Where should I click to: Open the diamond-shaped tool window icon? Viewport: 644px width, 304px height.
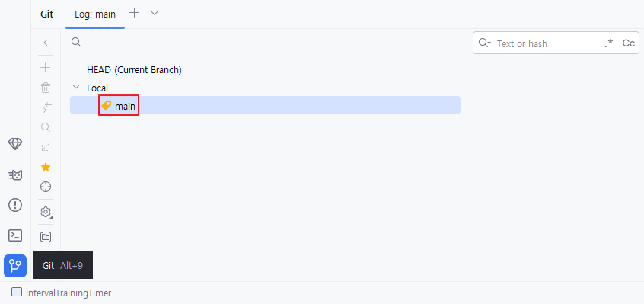(15, 144)
